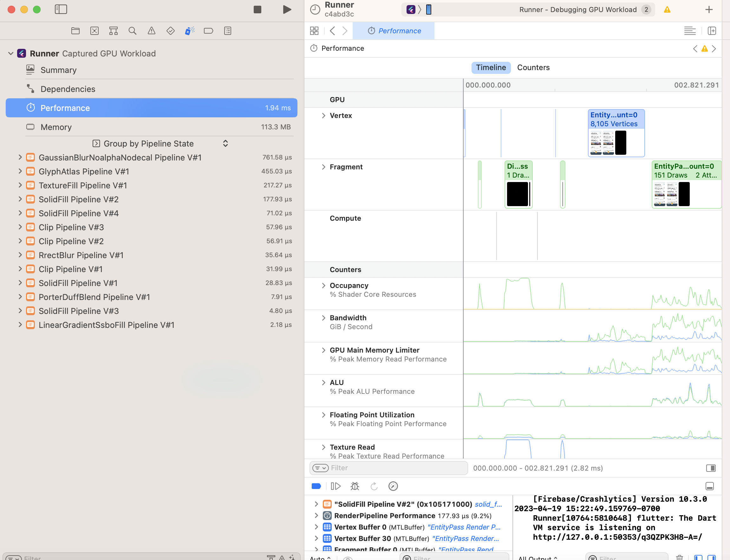This screenshot has height=560, width=730.
Task: Select Memory in the navigator
Action: 56,127
